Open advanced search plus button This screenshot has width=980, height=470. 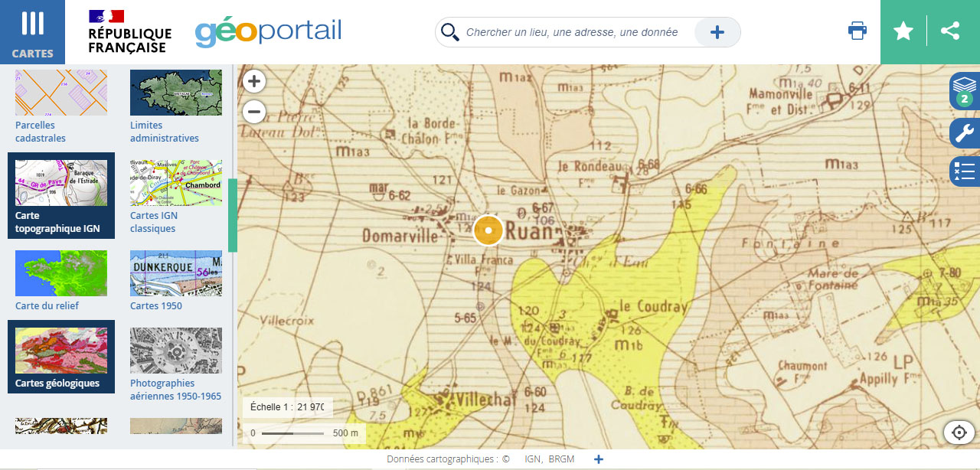717,32
